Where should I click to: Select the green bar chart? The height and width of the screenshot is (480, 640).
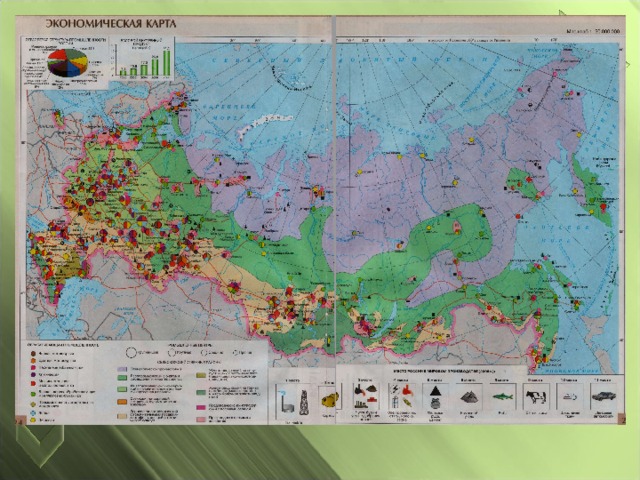tap(146, 62)
